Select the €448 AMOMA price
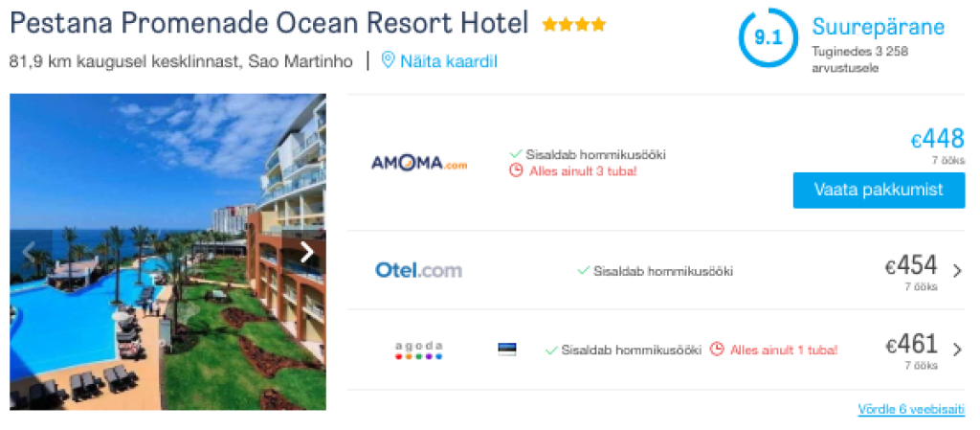 coord(937,140)
